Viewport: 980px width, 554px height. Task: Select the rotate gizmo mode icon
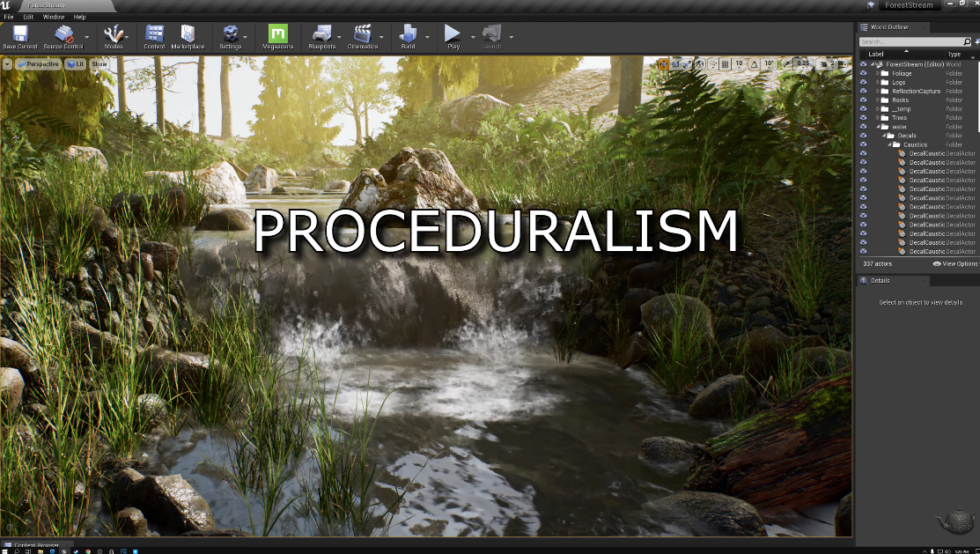(675, 63)
